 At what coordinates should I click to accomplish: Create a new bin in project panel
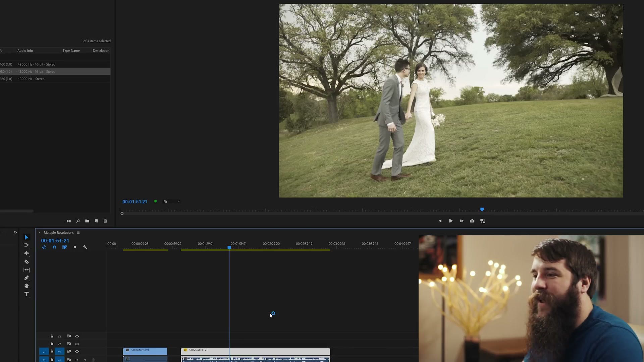coord(87,221)
